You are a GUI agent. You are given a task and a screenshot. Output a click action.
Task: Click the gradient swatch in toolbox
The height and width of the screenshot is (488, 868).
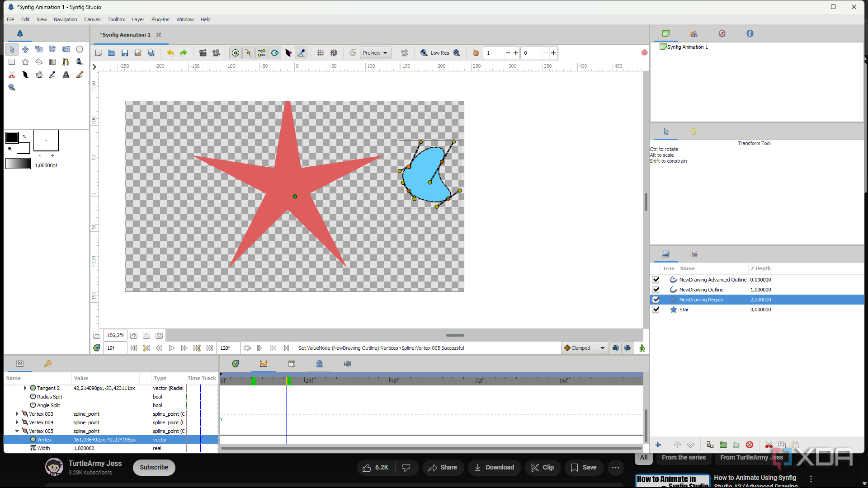[18, 164]
